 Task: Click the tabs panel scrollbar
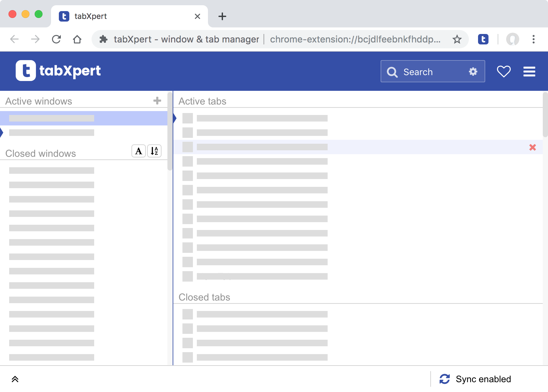tap(545, 115)
